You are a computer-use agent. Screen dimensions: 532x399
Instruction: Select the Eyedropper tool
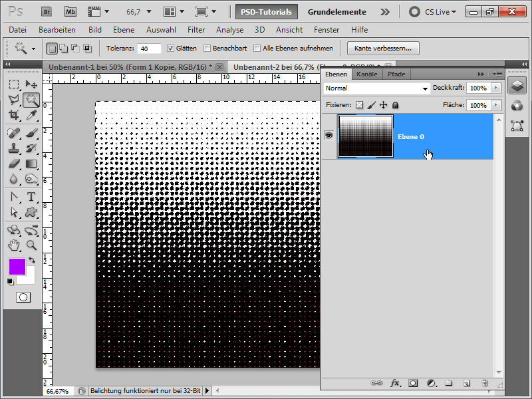tap(31, 115)
